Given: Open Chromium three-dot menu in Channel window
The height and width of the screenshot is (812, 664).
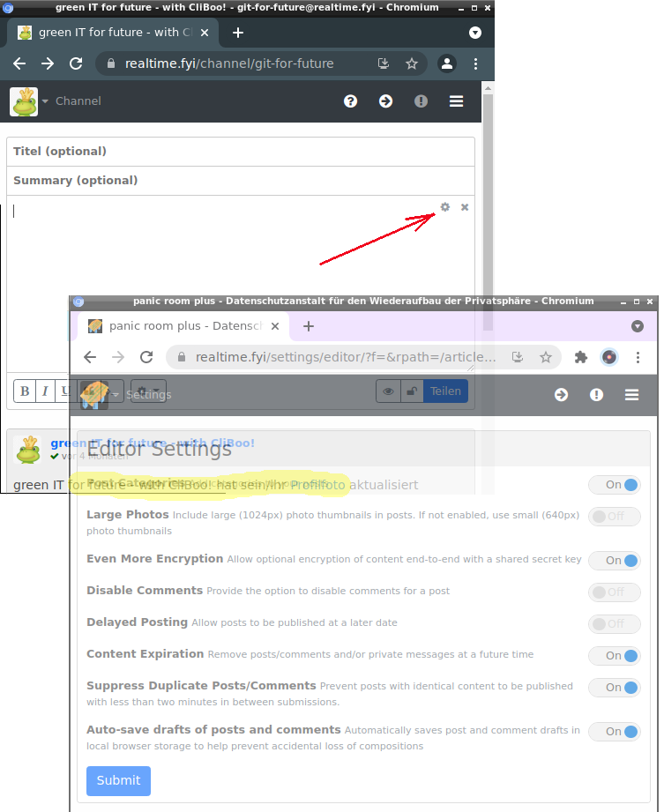Looking at the screenshot, I should (x=476, y=64).
